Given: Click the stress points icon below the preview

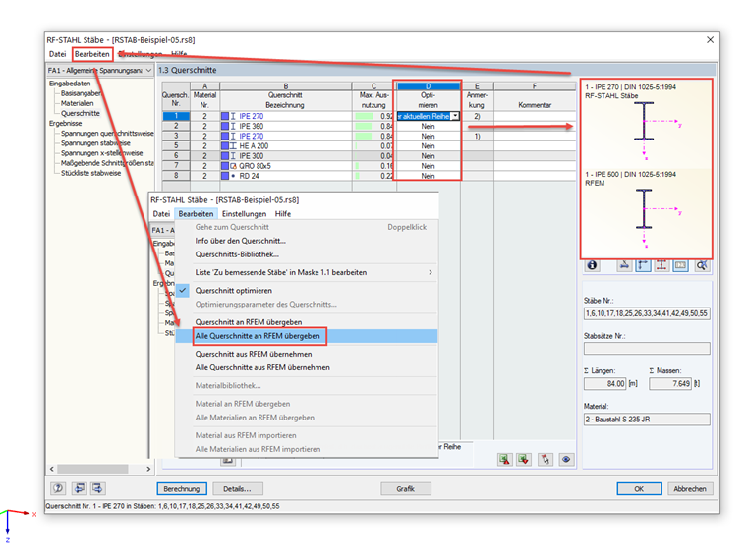Looking at the screenshot, I should point(624,265).
